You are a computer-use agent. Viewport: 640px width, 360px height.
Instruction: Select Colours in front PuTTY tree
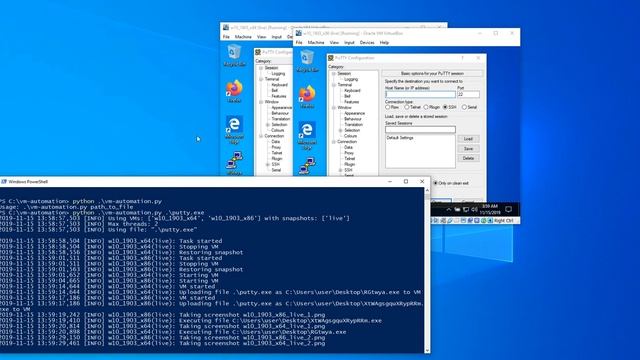point(350,136)
